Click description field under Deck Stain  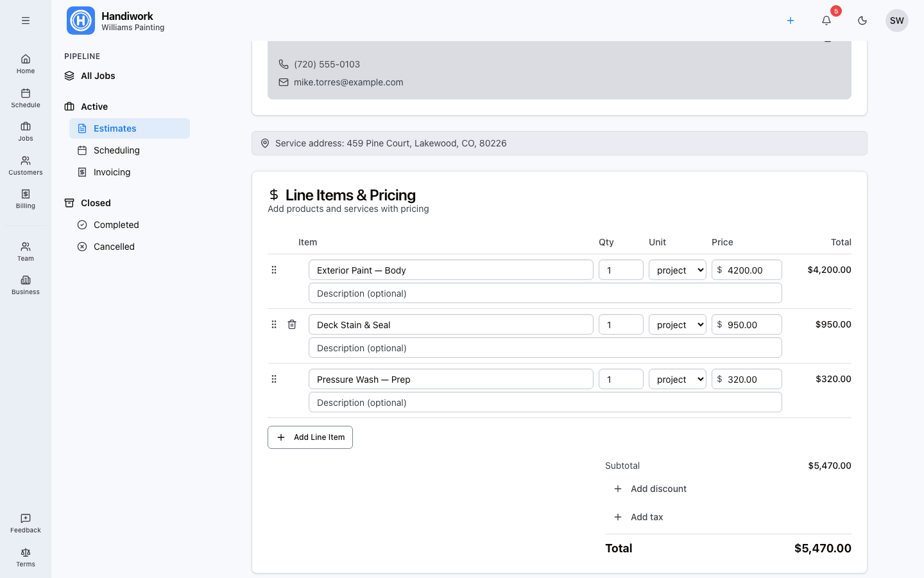click(545, 347)
